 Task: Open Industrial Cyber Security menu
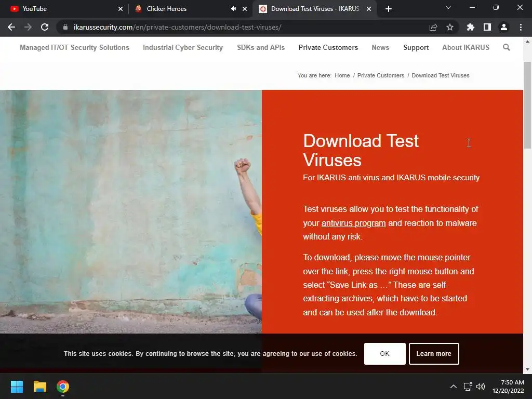183,47
